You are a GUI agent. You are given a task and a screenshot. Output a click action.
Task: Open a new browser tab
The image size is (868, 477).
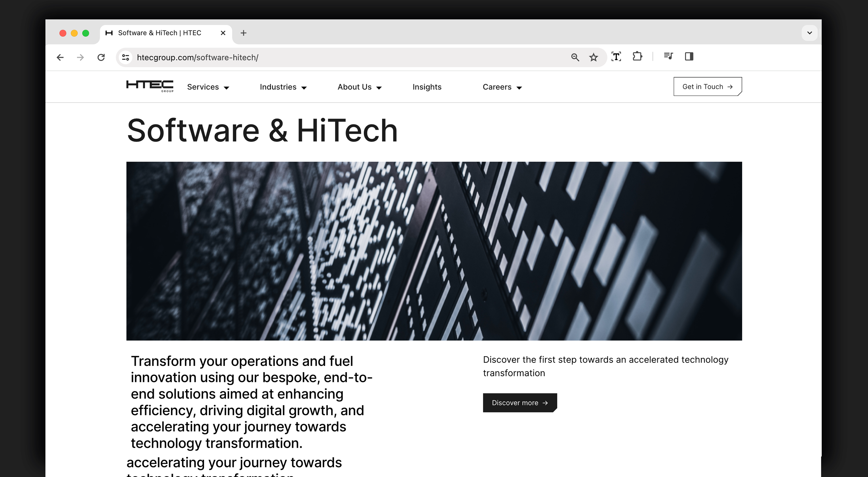[x=244, y=33]
